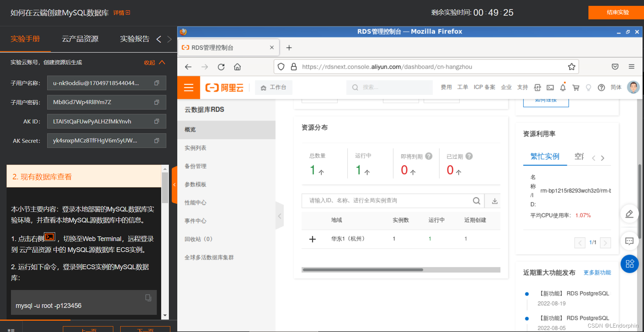Bookmark this page with the star icon

[x=572, y=67]
